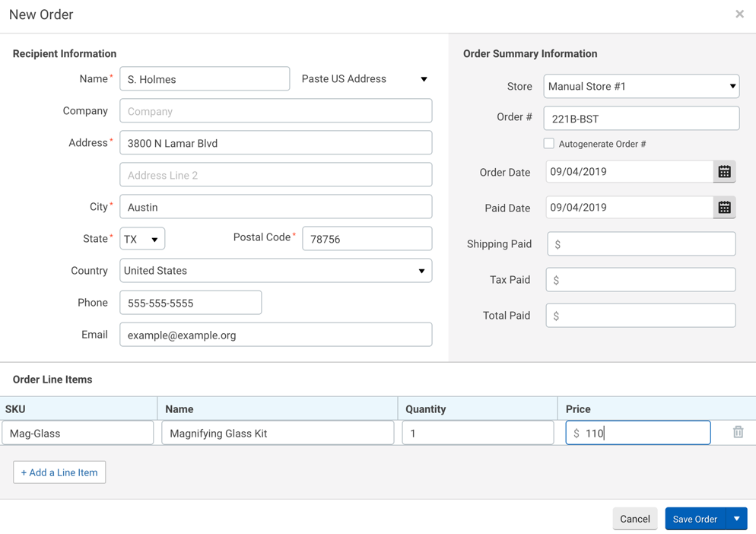Click the + Add a Line Item button

(x=59, y=472)
